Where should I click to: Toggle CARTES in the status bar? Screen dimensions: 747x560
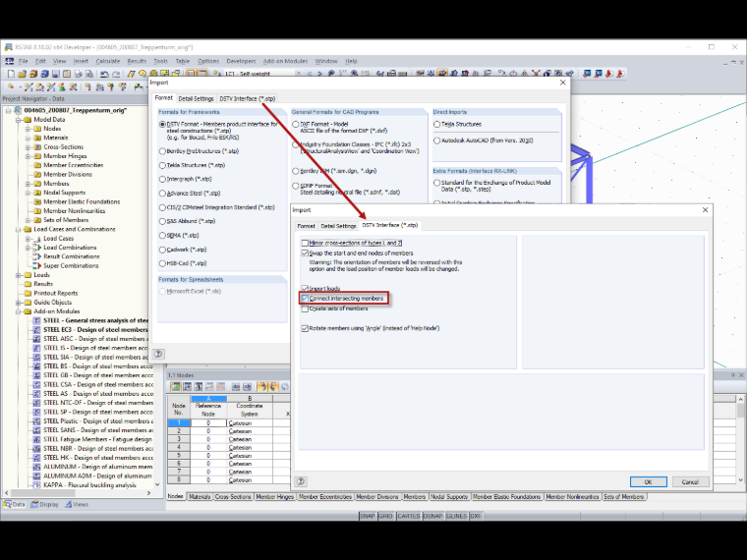coord(409,516)
